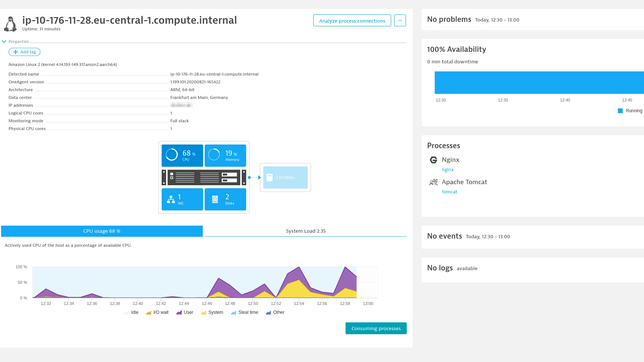Open the 2 Entities connected box
This screenshot has width=644, height=362.
point(285,177)
